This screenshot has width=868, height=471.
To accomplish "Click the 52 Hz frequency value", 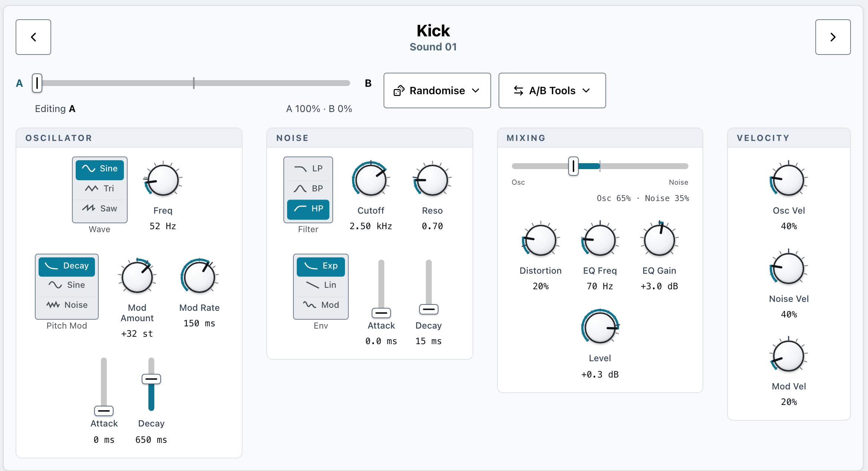I will pyautogui.click(x=163, y=226).
